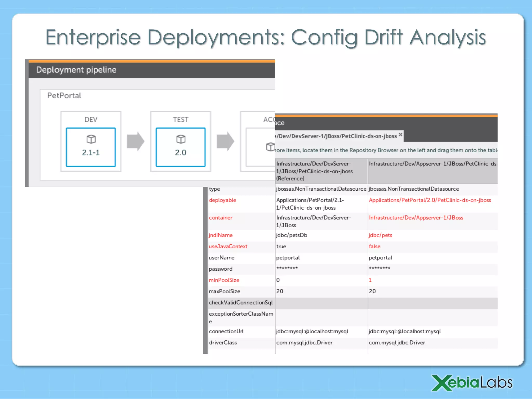
Task: Click the exceptionSorterClassName property label
Action: [241, 317]
